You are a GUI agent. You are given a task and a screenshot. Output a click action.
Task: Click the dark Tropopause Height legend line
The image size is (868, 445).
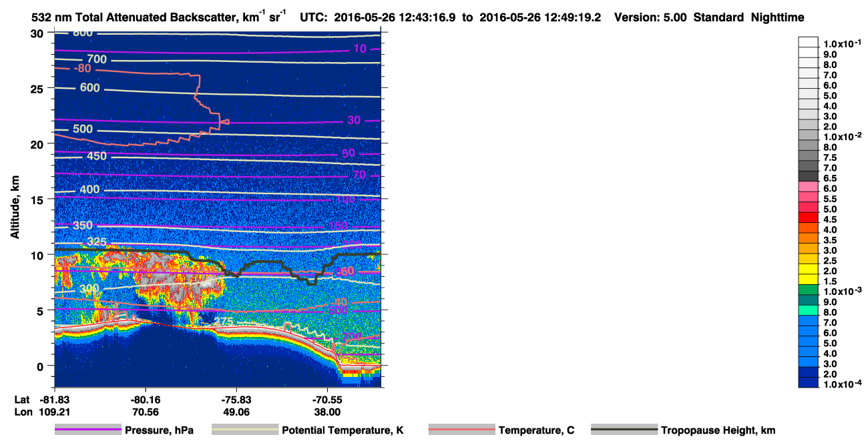(x=624, y=430)
